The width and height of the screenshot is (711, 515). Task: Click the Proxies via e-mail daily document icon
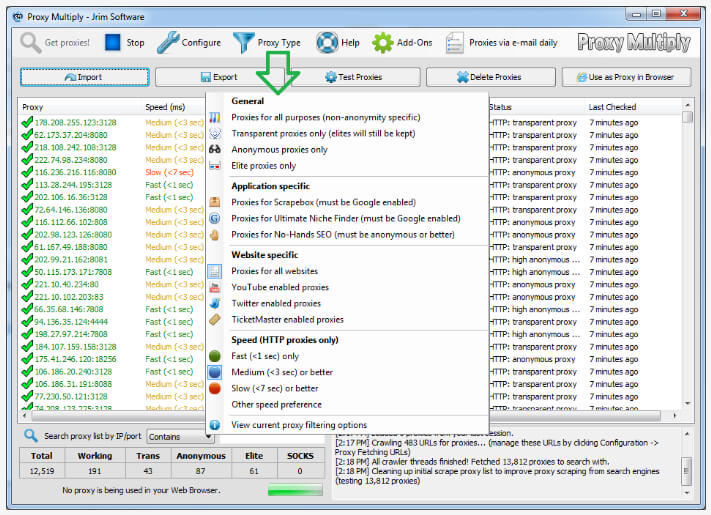pyautogui.click(x=454, y=43)
